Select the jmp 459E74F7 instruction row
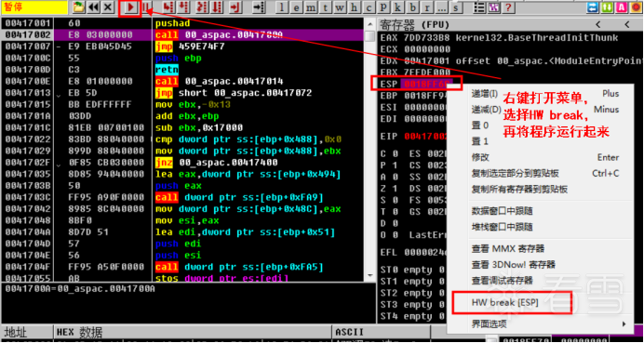The width and height of the screenshot is (644, 343). coord(182,46)
